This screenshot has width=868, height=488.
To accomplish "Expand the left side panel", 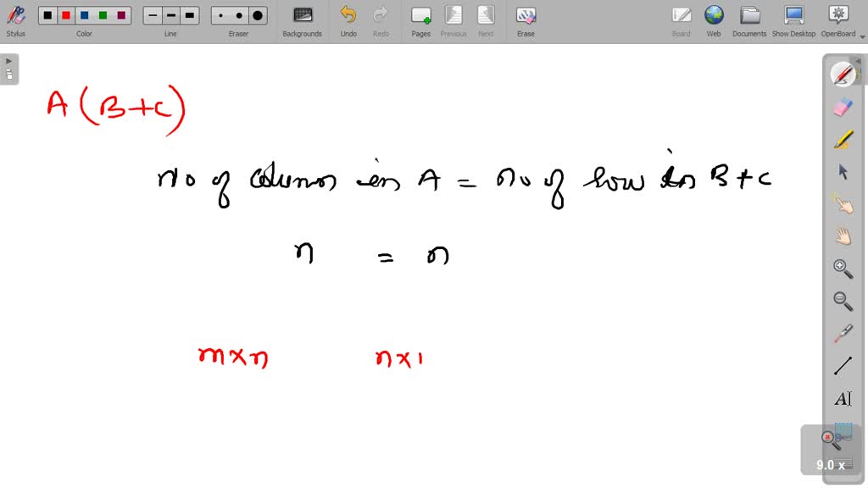I will pyautogui.click(x=8, y=60).
